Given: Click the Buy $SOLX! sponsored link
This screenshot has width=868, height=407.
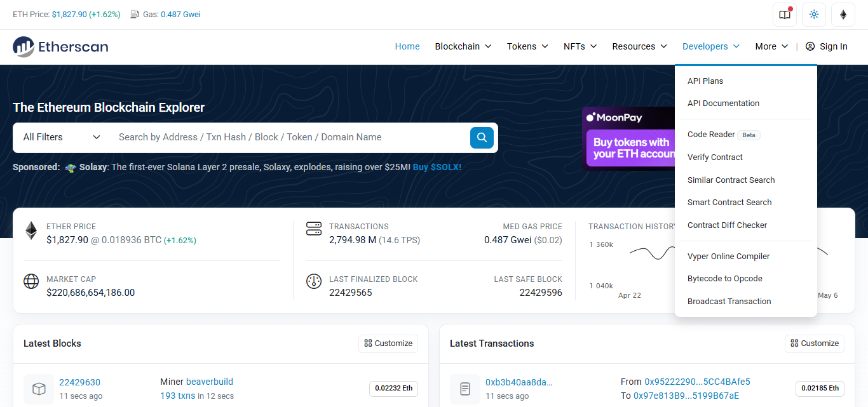Looking at the screenshot, I should (437, 167).
